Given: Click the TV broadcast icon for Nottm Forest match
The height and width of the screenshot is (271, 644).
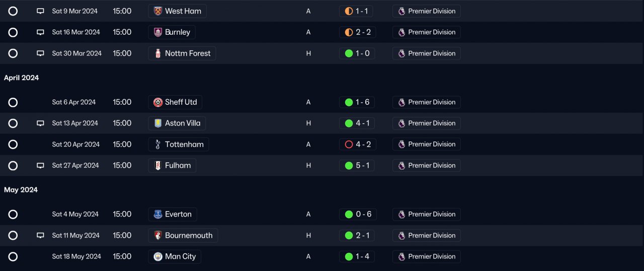Looking at the screenshot, I should (x=40, y=53).
